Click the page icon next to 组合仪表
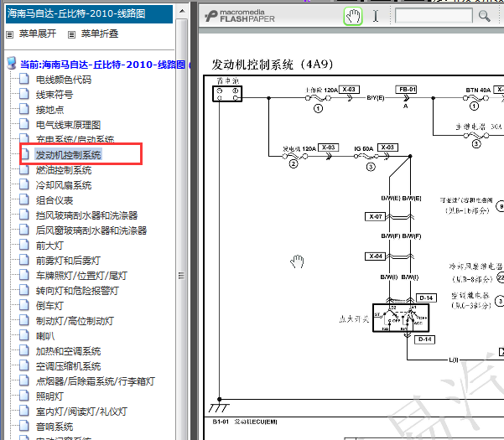The height and width of the screenshot is (440, 504). 24,199
